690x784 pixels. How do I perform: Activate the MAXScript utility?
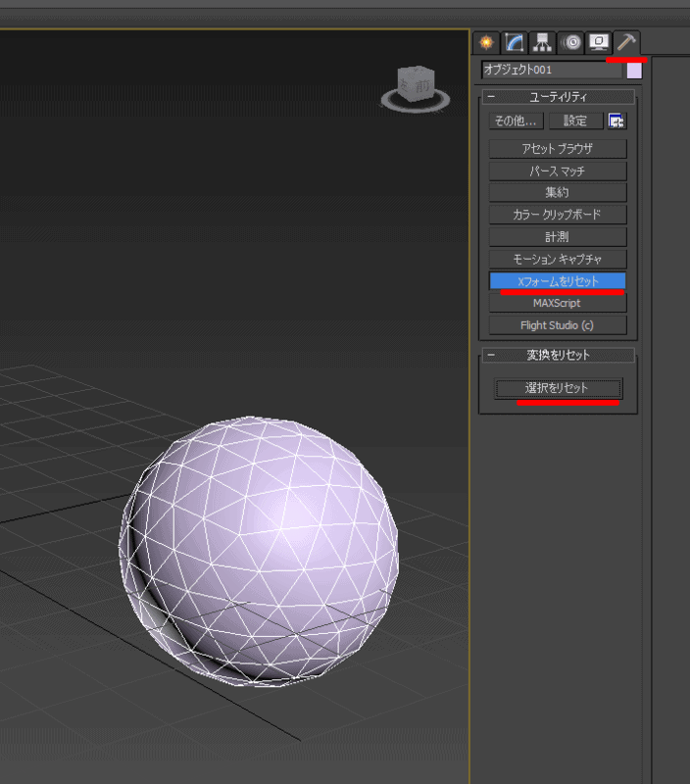558,303
